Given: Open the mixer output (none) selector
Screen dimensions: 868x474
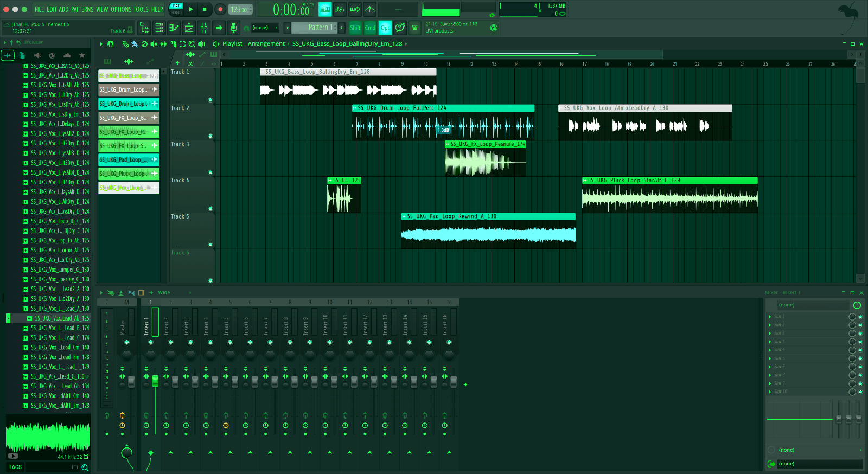Looking at the screenshot, I should coord(820,464).
